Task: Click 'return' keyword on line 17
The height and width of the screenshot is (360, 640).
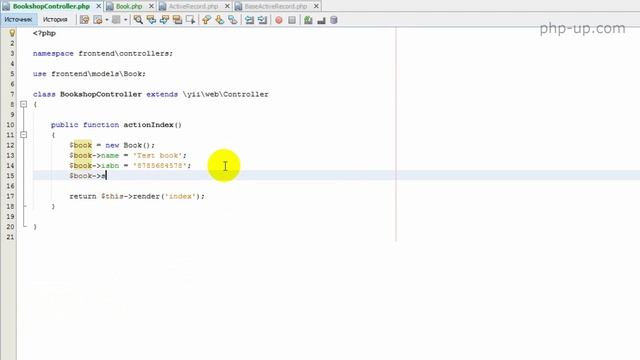Action: (83, 196)
